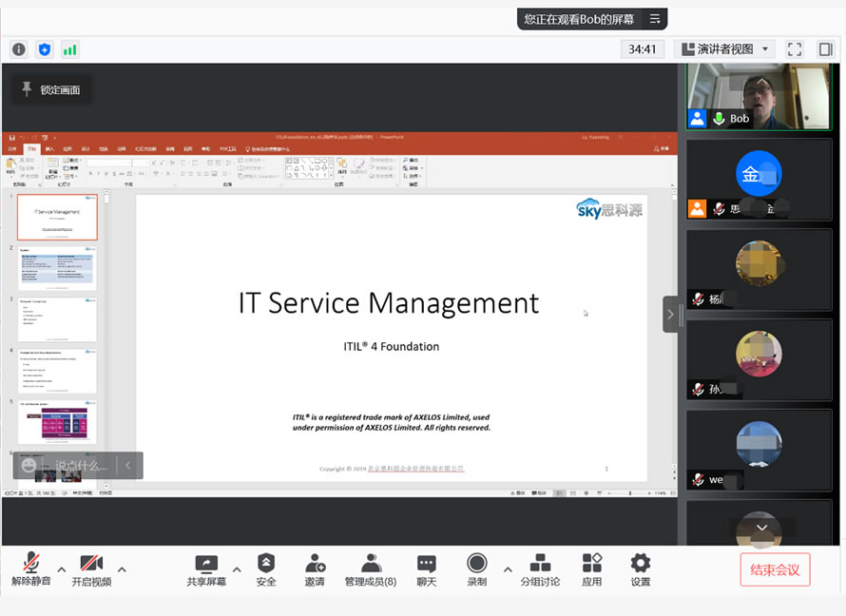Select participant tile labeled we
The height and width of the screenshot is (616, 846).
pyautogui.click(x=759, y=450)
